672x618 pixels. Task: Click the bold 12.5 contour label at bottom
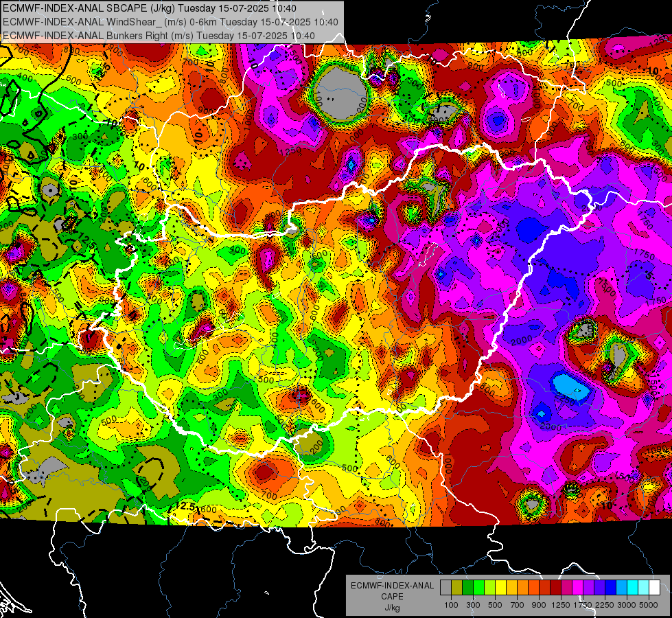point(185,507)
